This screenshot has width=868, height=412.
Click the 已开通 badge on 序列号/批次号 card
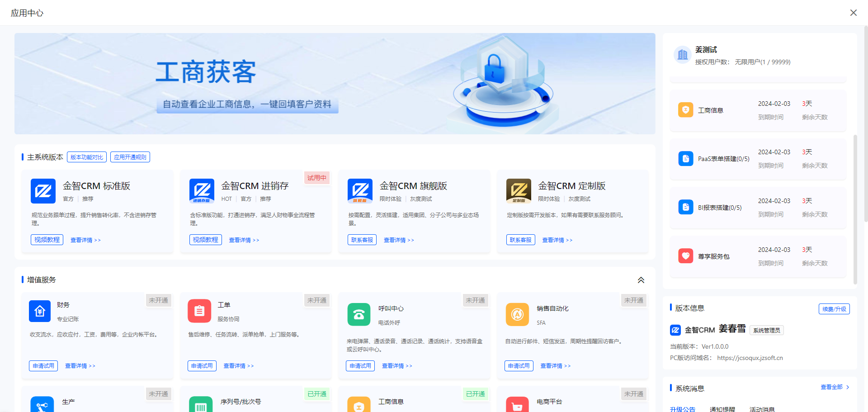point(317,394)
